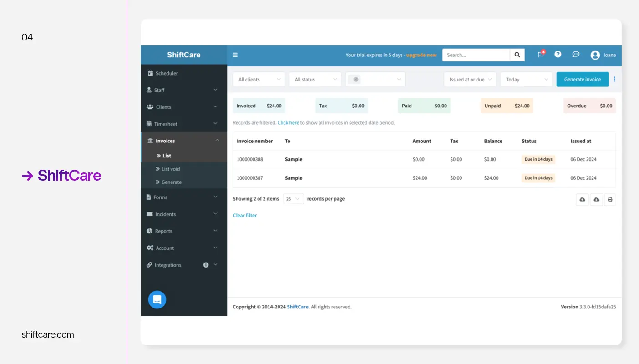Click the Reports pie chart icon
Viewport: 639px width, 364px height.
pos(149,231)
